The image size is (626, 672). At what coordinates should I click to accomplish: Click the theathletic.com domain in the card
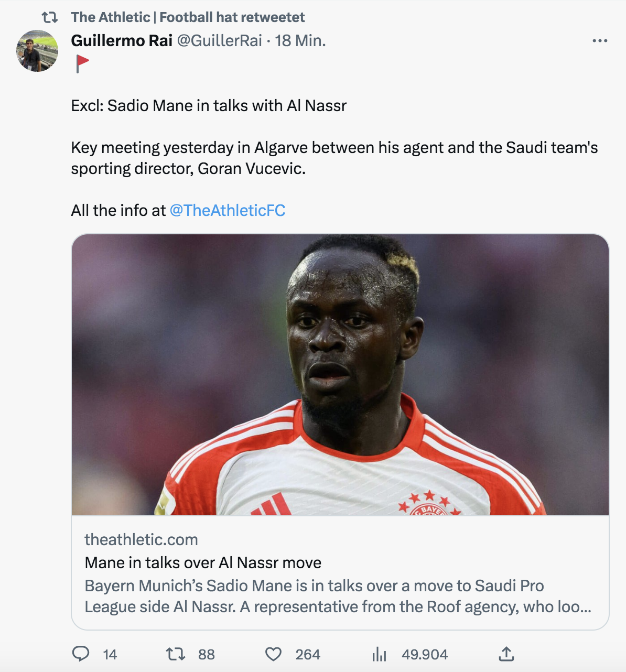click(x=141, y=539)
